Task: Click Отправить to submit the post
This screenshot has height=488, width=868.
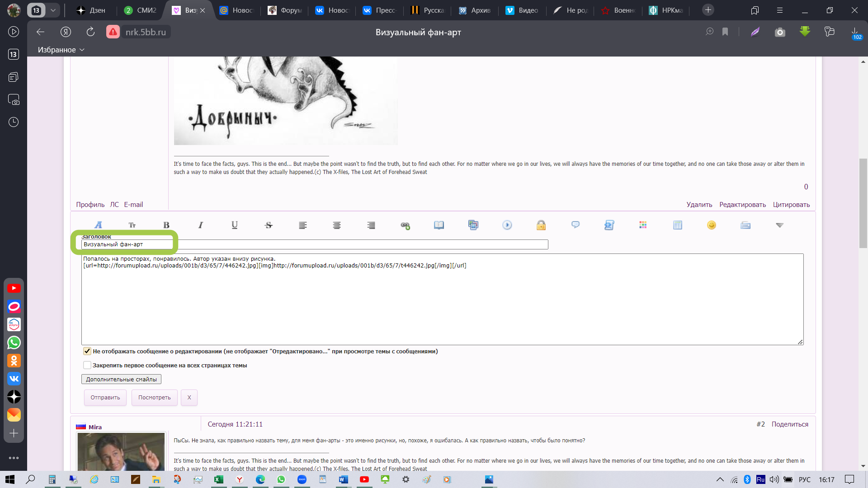Action: tap(105, 398)
